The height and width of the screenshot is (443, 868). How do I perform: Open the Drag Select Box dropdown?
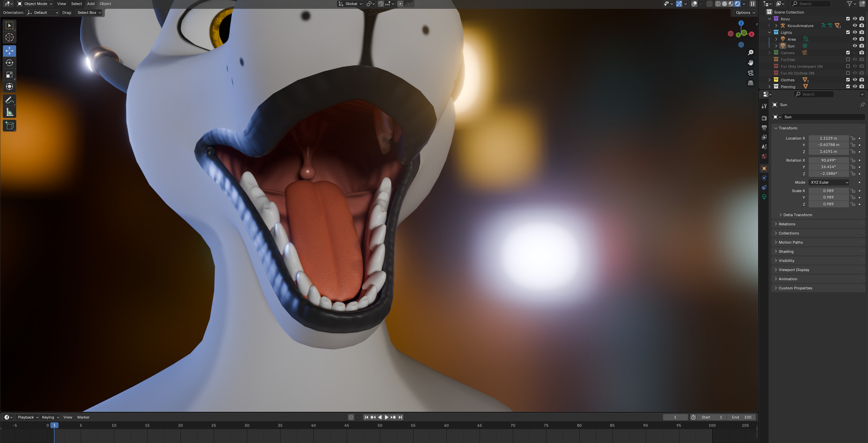coord(89,13)
